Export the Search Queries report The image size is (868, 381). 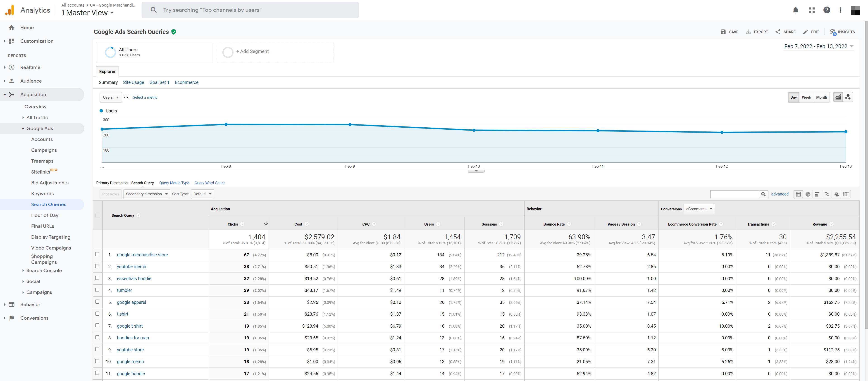click(757, 32)
